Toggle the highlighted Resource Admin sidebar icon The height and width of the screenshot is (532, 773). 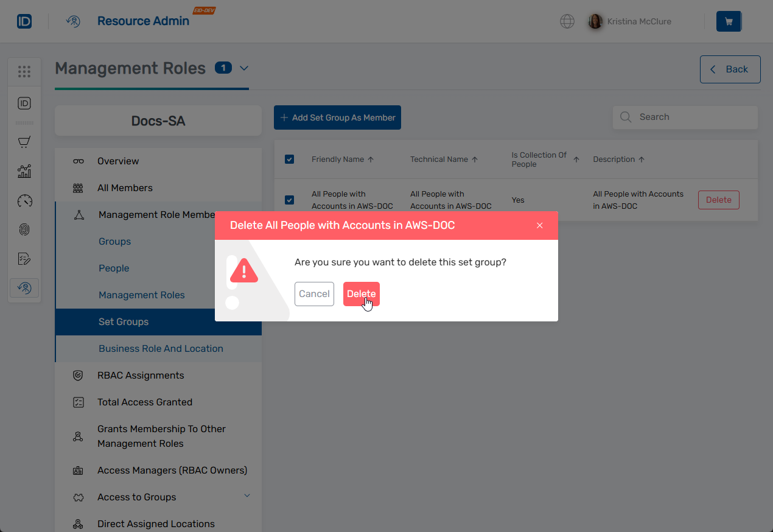[x=24, y=287]
